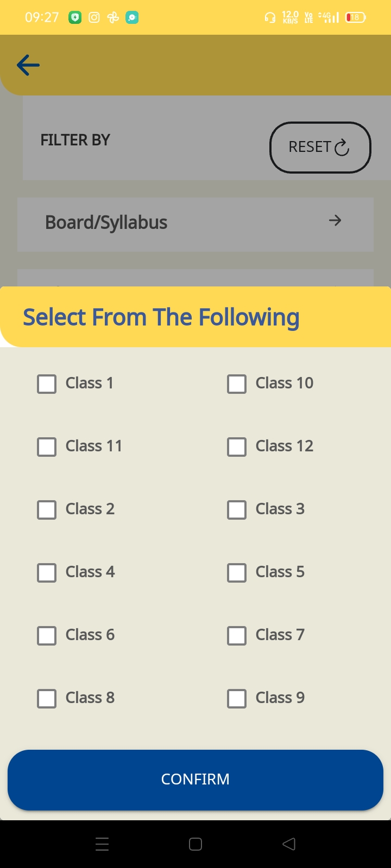Image resolution: width=391 pixels, height=868 pixels.
Task: Select the Class 3 checkbox
Action: [237, 509]
